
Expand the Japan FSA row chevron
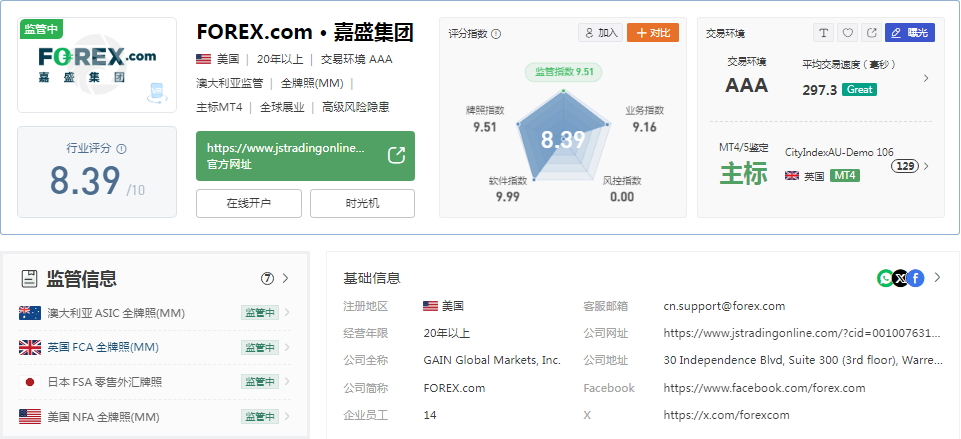[x=287, y=382]
